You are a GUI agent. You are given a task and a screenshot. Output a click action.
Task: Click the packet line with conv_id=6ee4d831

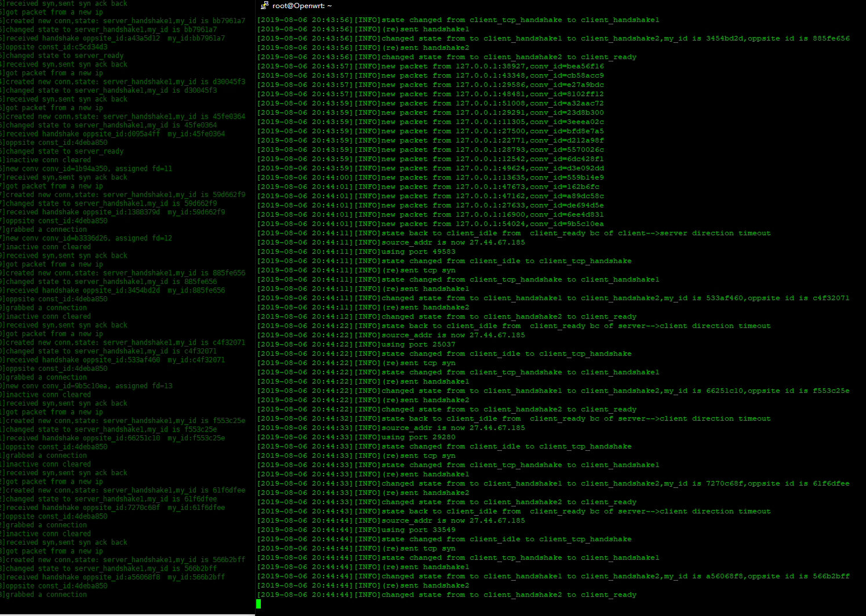coord(430,214)
